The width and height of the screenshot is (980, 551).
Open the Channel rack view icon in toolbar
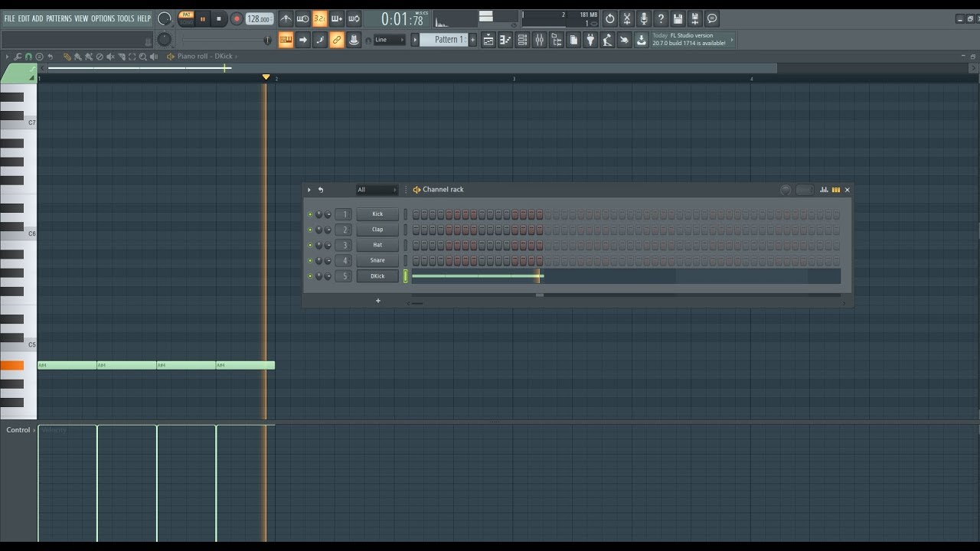(522, 40)
